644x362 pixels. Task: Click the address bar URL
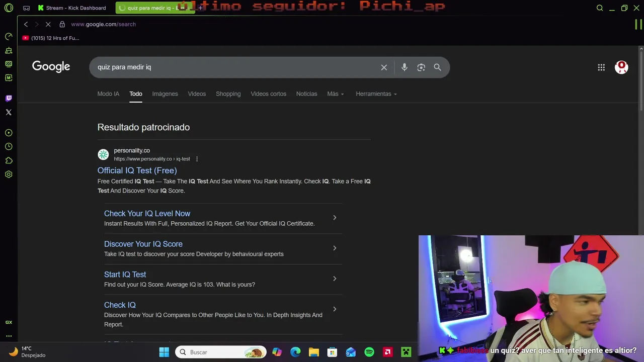tap(103, 24)
